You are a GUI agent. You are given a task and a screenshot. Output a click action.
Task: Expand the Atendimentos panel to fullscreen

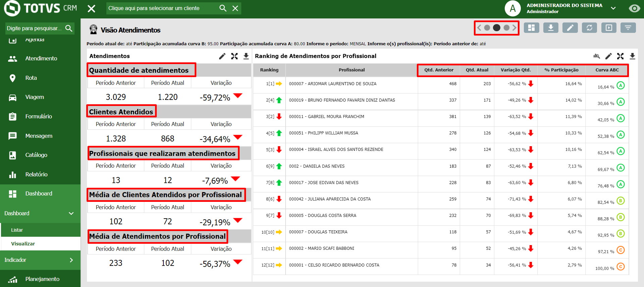(x=234, y=56)
